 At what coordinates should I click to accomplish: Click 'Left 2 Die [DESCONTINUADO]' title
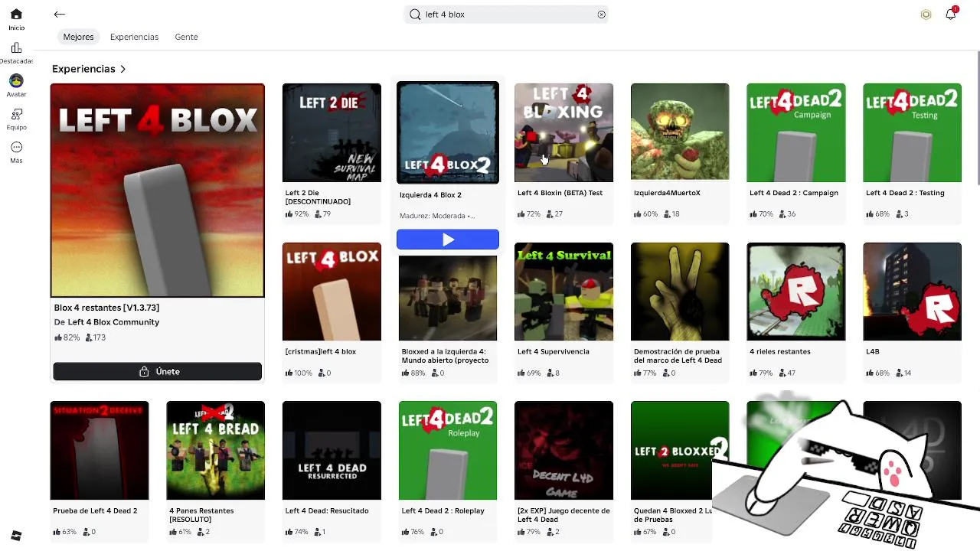pyautogui.click(x=318, y=197)
